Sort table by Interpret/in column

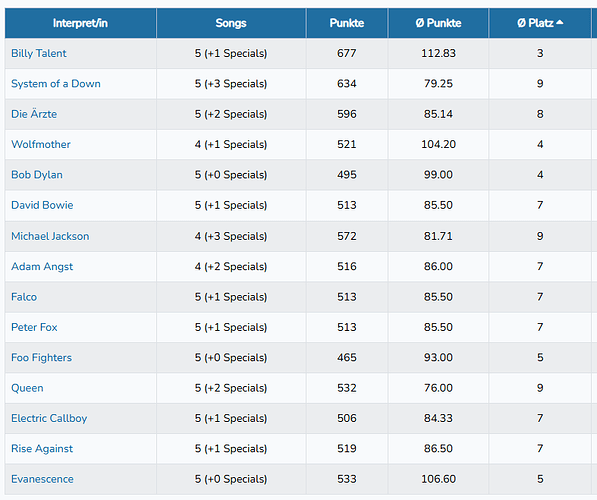click(x=80, y=23)
